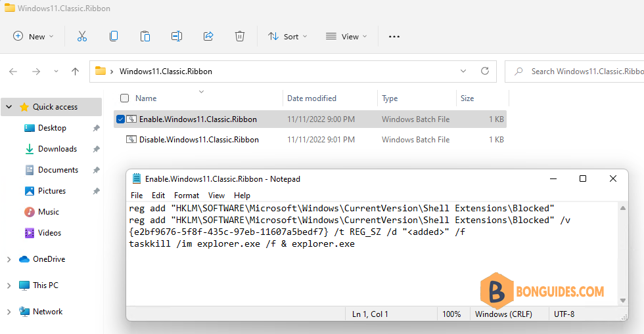Select Desktop in Quick access
The height and width of the screenshot is (334, 644).
(x=52, y=128)
